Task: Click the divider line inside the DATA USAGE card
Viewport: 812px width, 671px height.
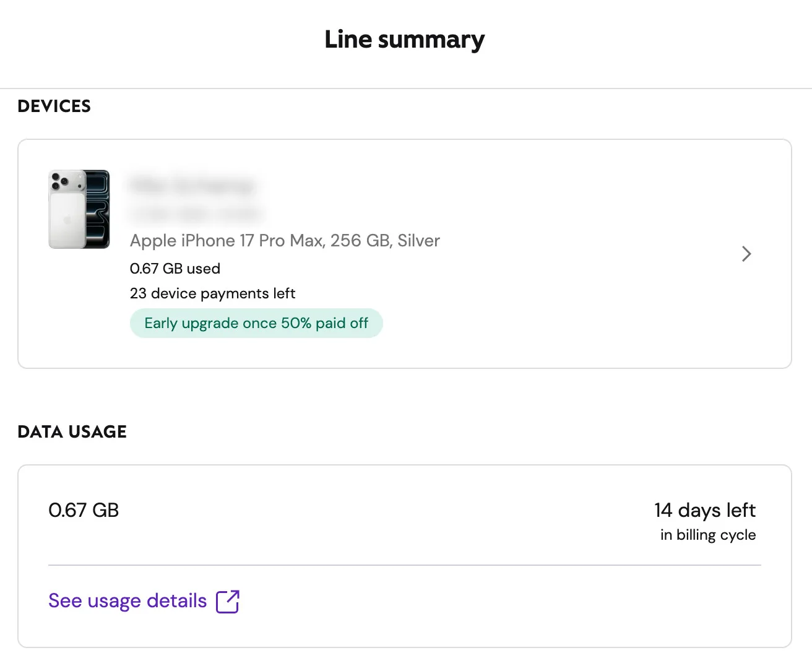Action: pyautogui.click(x=405, y=564)
